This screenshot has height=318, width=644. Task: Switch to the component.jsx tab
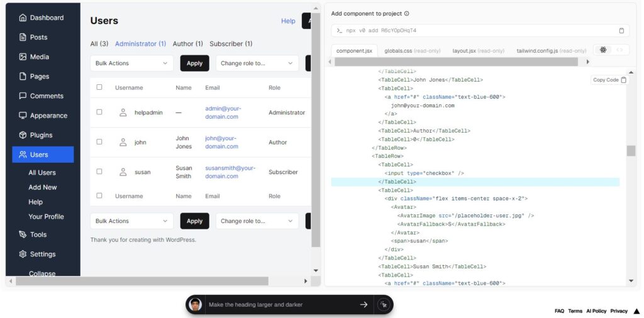coord(354,51)
